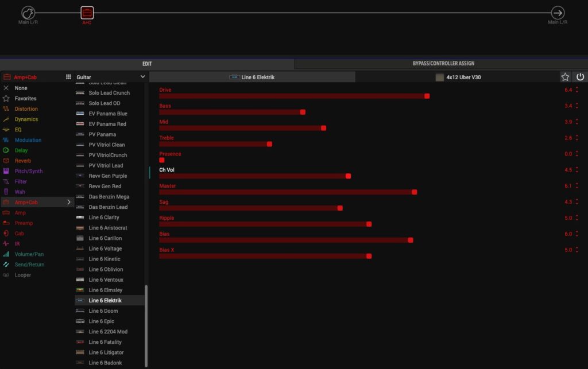The height and width of the screenshot is (369, 588).
Task: Adjust the Bias X value stepper
Action: [577, 250]
